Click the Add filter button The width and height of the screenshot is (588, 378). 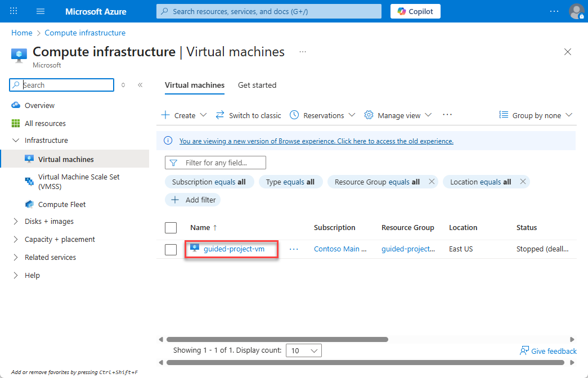pyautogui.click(x=193, y=200)
